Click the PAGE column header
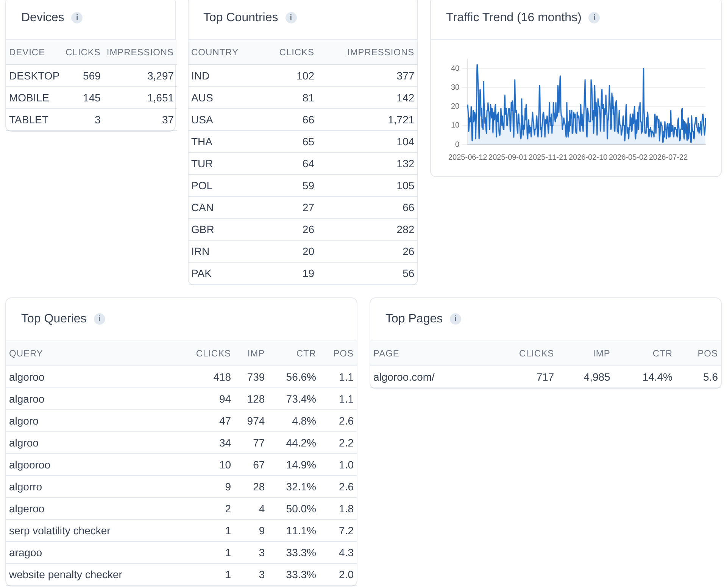This screenshot has width=727, height=588. point(386,353)
